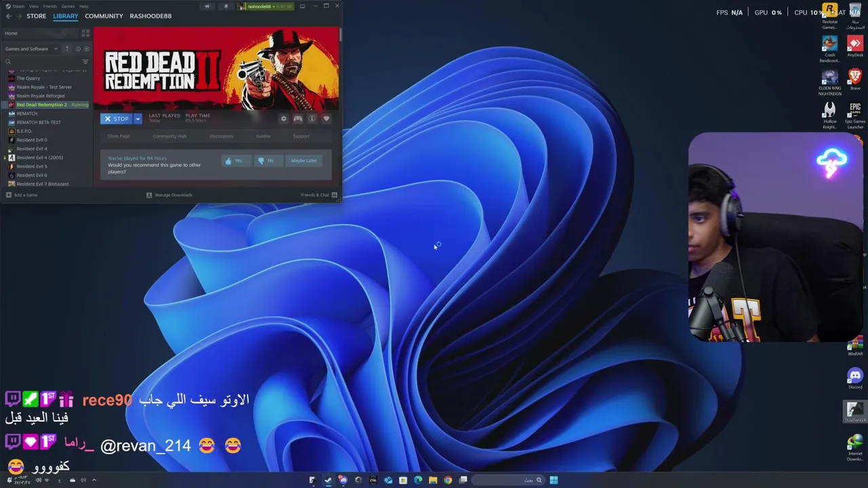Switch to Big Picture mode icon
This screenshot has width=868, height=488.
[x=302, y=6]
